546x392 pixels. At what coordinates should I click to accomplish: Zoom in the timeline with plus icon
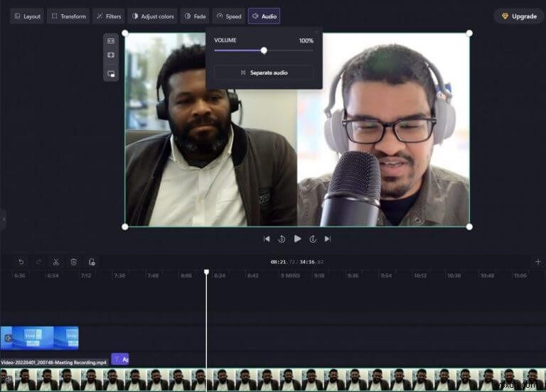tap(538, 261)
